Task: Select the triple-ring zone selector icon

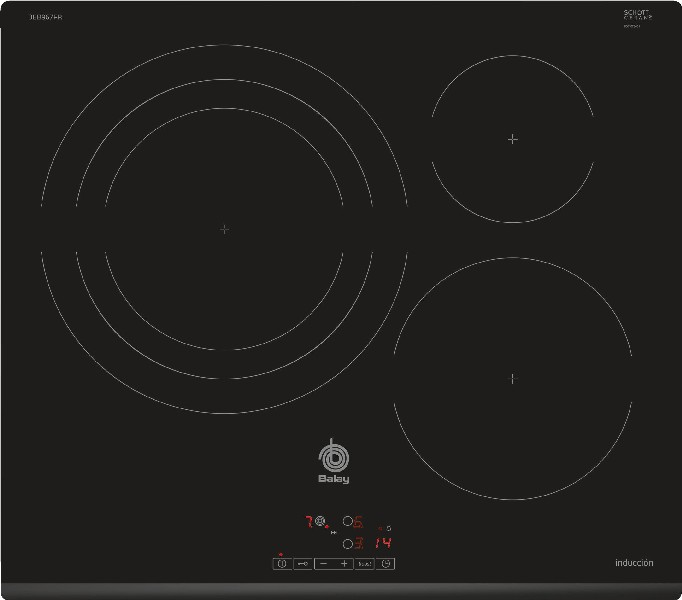Action: point(319,521)
